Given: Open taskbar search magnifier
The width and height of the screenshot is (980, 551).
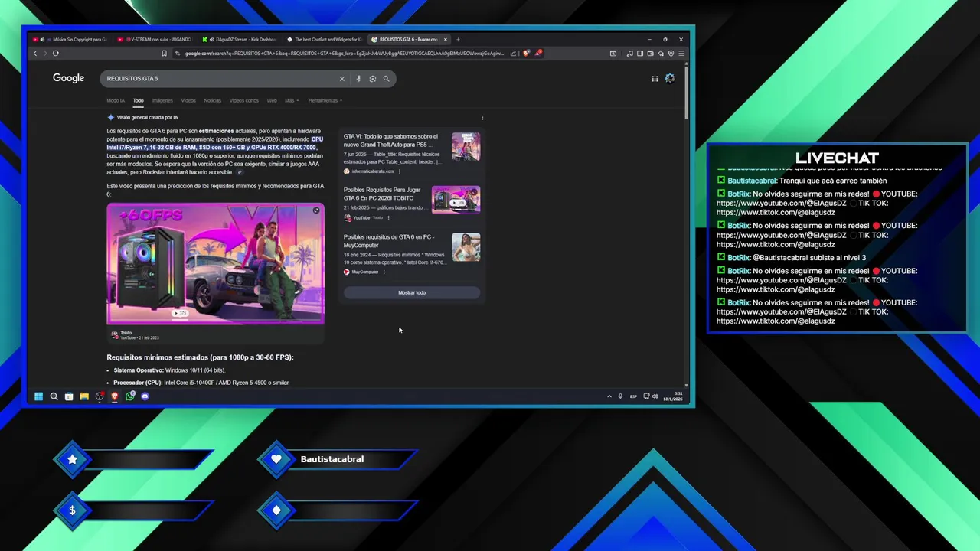Looking at the screenshot, I should tap(54, 396).
